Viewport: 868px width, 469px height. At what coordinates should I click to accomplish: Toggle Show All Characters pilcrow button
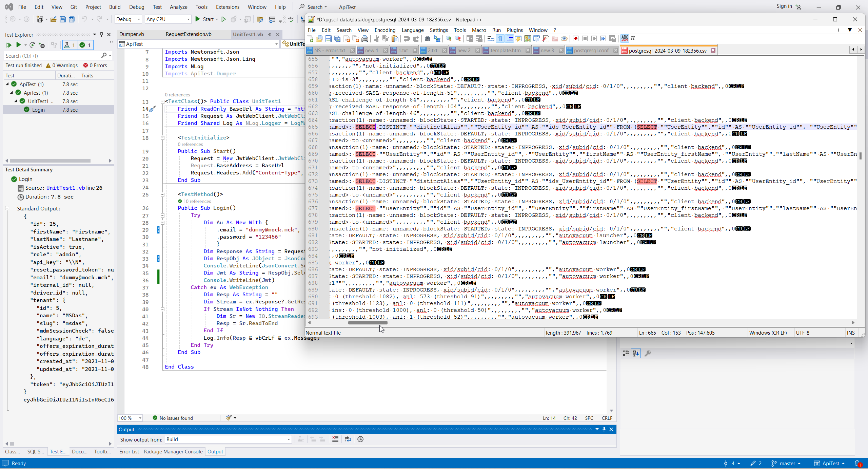pyautogui.click(x=500, y=39)
